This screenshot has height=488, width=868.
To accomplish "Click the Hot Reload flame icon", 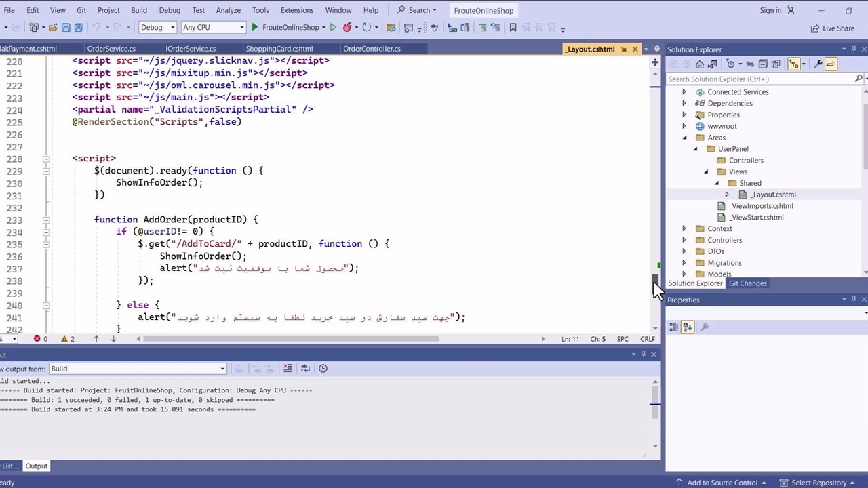I will tap(347, 28).
